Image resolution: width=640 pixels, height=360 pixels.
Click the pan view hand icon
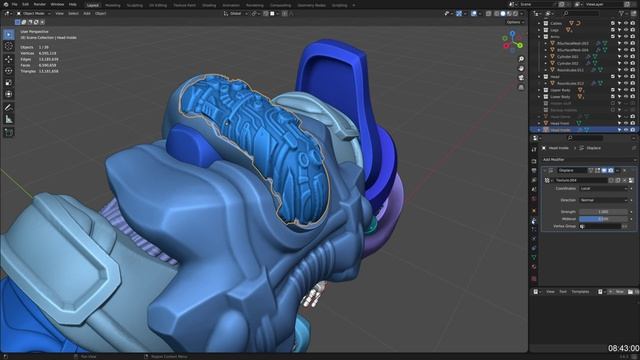click(521, 69)
